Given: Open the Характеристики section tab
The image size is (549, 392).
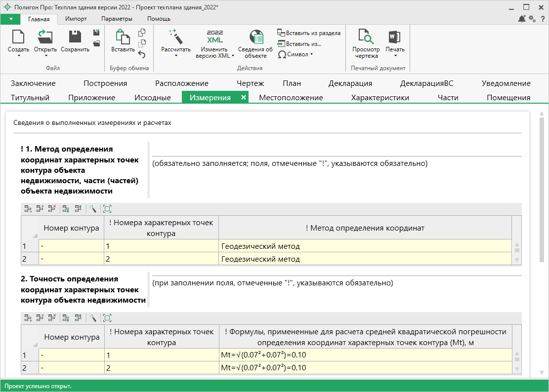Looking at the screenshot, I should coord(380,98).
